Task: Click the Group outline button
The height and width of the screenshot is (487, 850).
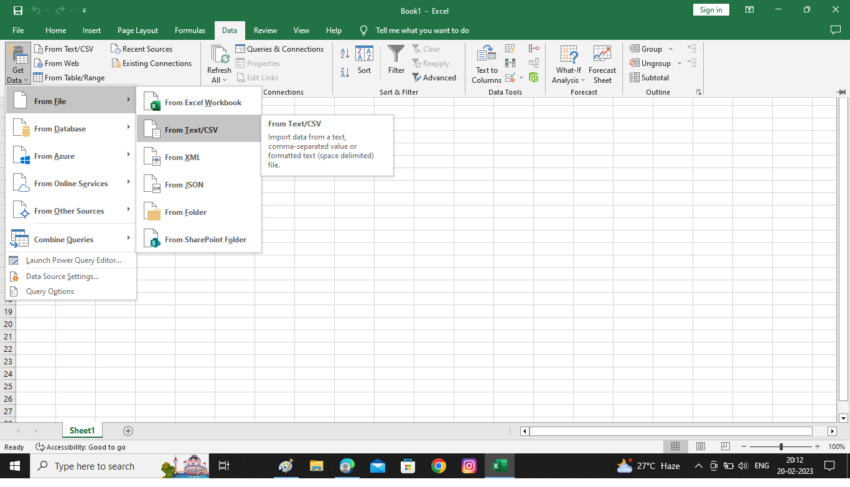Action: click(646, 49)
